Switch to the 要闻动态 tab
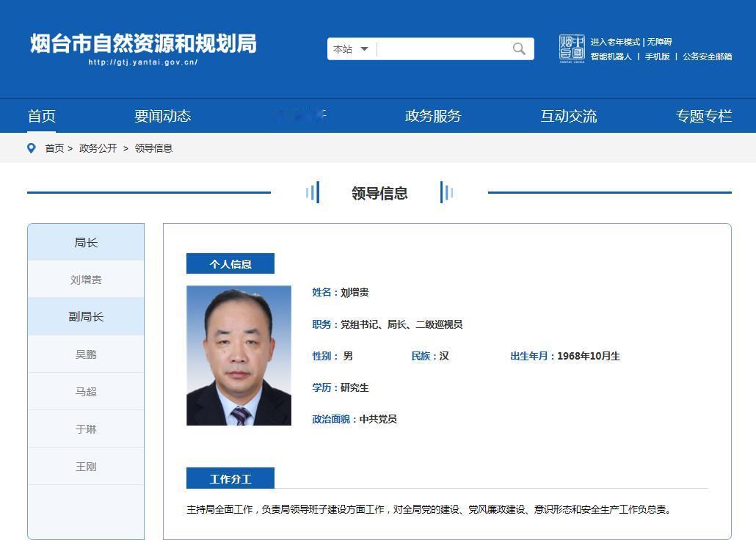The height and width of the screenshot is (554, 756). coord(163,115)
